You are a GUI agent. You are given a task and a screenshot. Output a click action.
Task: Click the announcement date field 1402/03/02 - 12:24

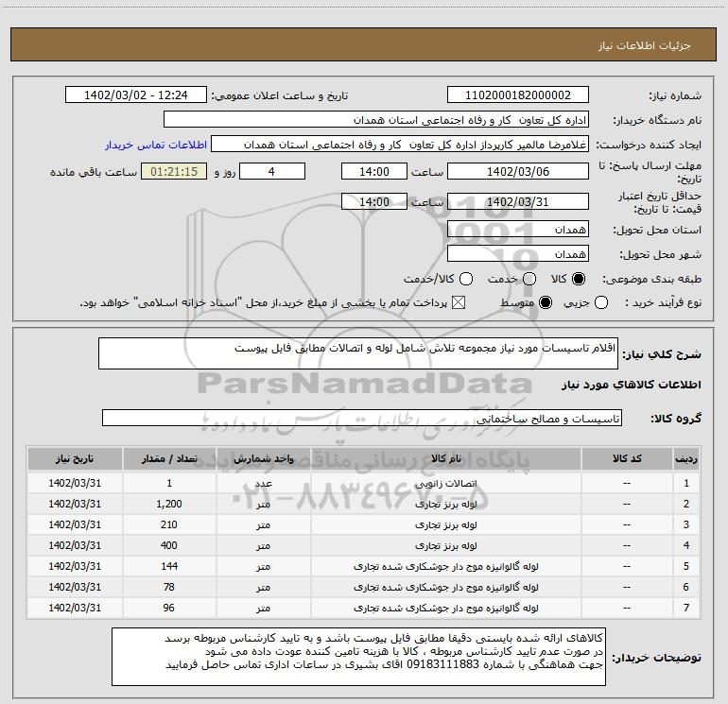[136, 95]
